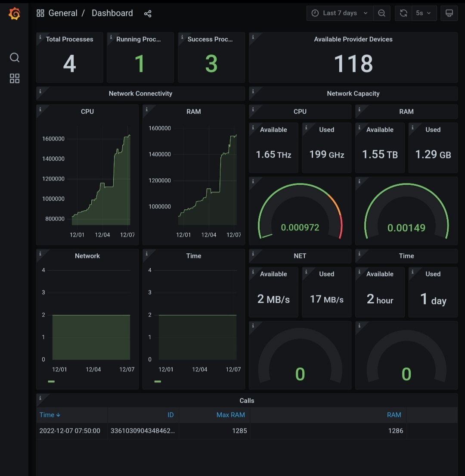This screenshot has height=476, width=465.
Task: Open Calls panel title menu
Action: pos(247,401)
